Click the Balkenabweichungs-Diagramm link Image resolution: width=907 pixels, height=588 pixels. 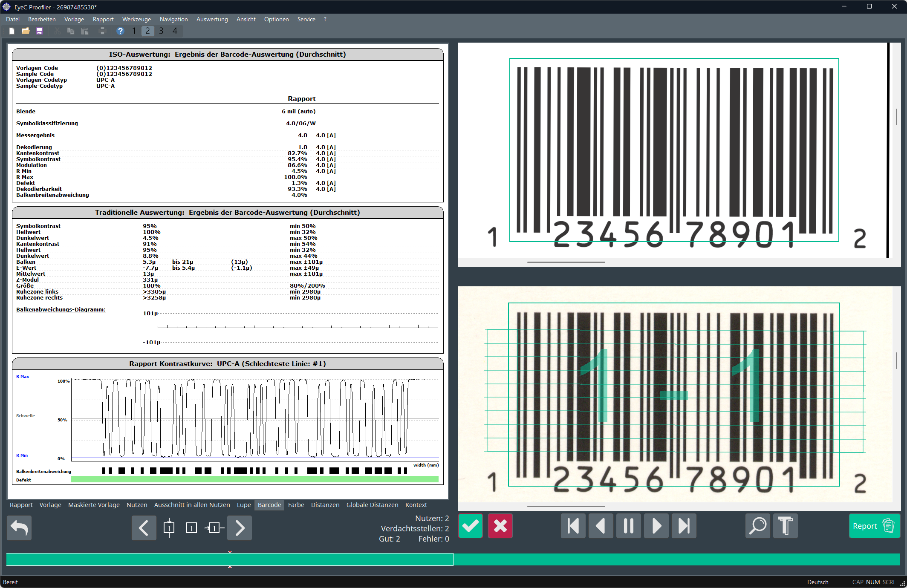(x=61, y=309)
